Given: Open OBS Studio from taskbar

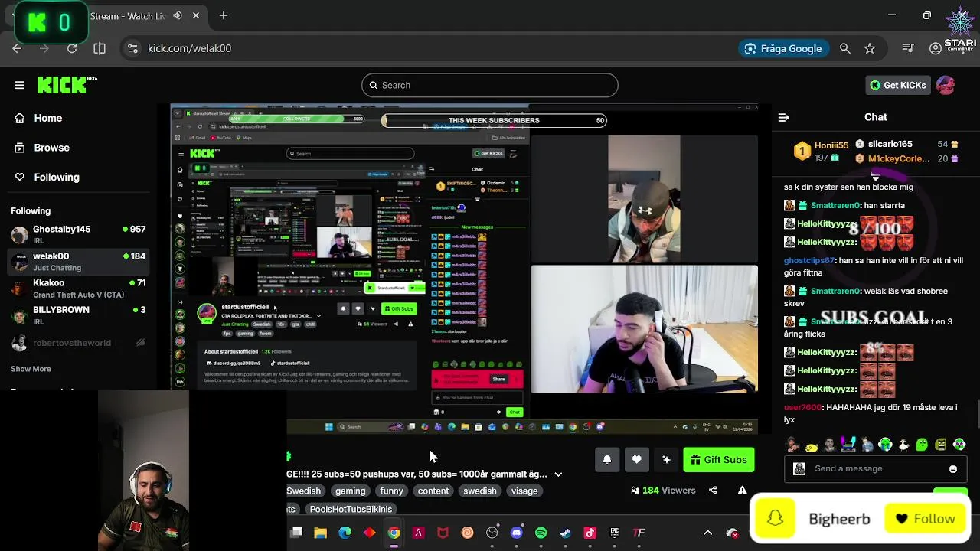Looking at the screenshot, I should coord(492,533).
